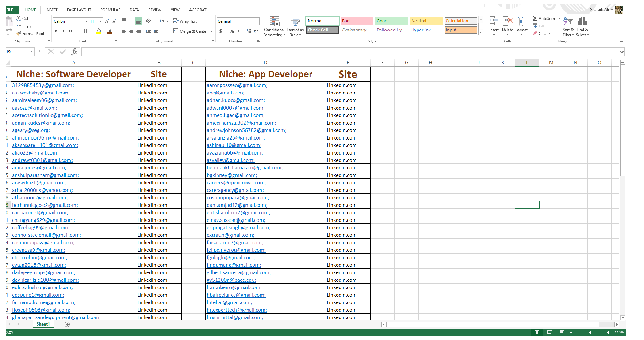Open the aarongossseo@gmail.com hyperlink

tap(237, 85)
